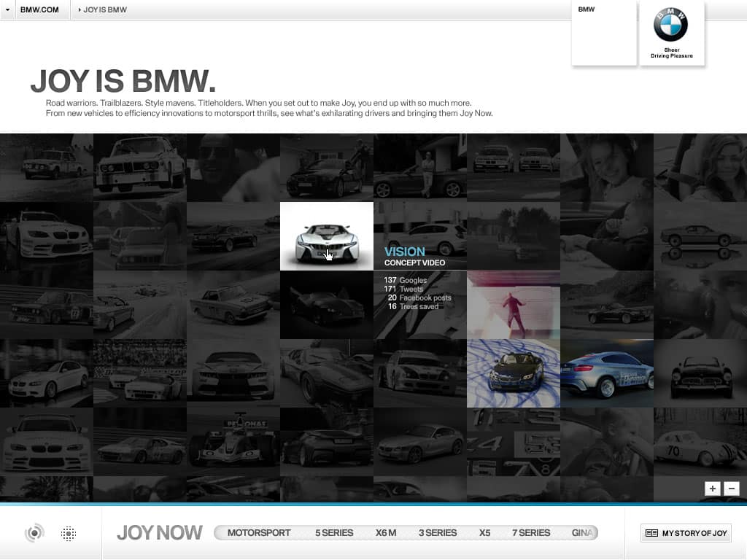Switch to the dotted grid view icon

69,533
